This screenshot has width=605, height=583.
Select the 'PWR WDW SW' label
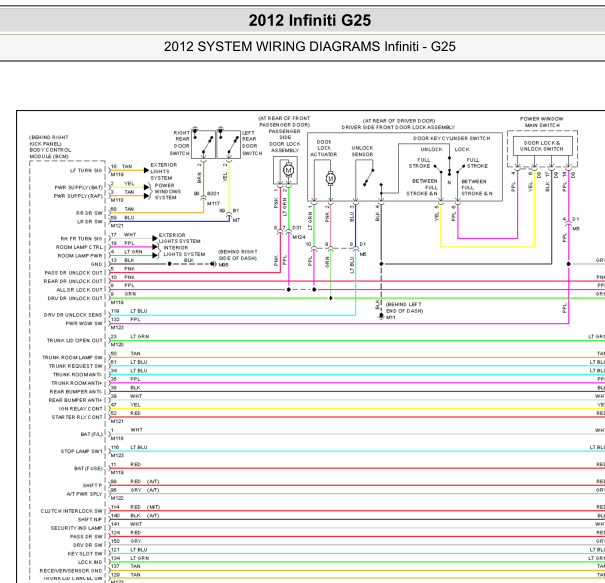(x=84, y=323)
